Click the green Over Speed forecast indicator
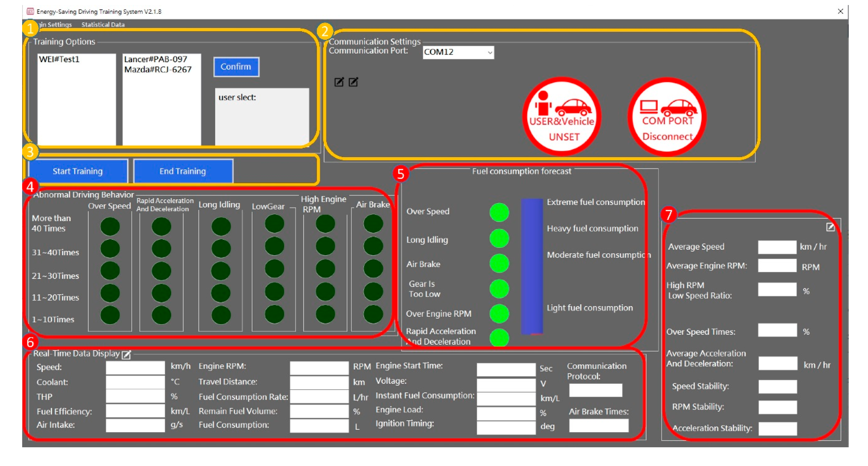This screenshot has height=466, width=868. [499, 212]
